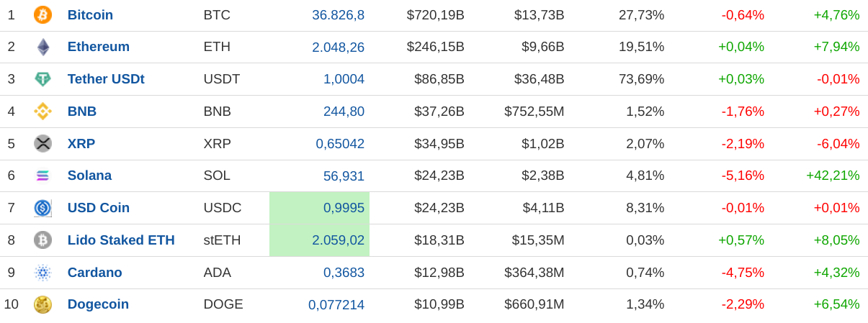Select the USDT symbol cell
This screenshot has height=323, width=868.
[x=222, y=79]
